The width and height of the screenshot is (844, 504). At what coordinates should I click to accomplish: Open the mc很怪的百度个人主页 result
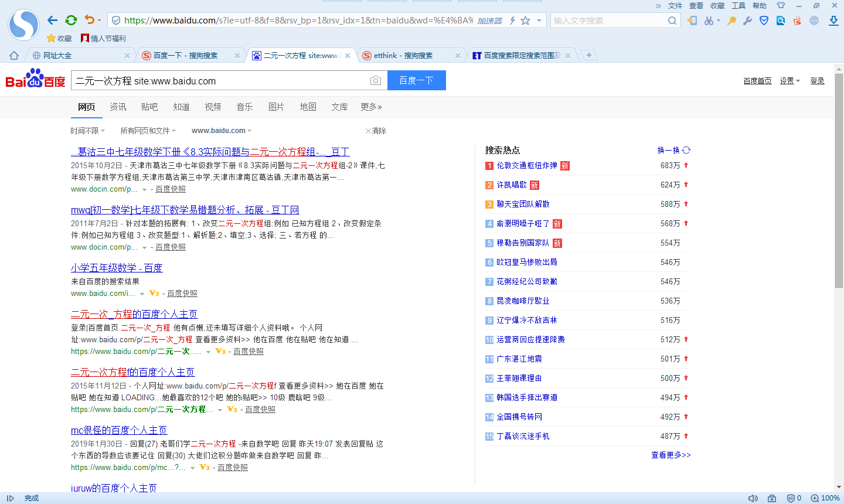coord(119,430)
